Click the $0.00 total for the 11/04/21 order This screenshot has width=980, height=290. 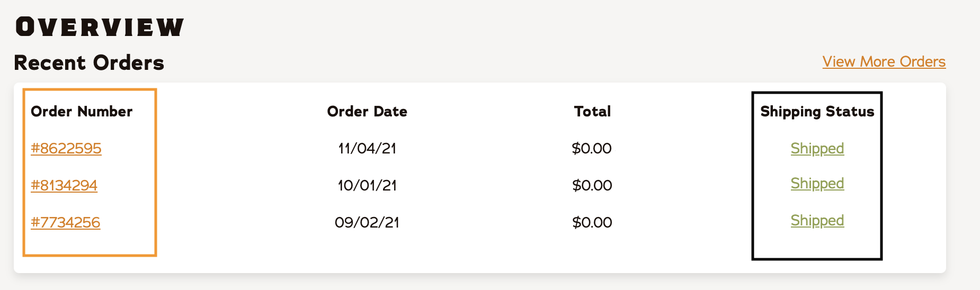point(592,148)
